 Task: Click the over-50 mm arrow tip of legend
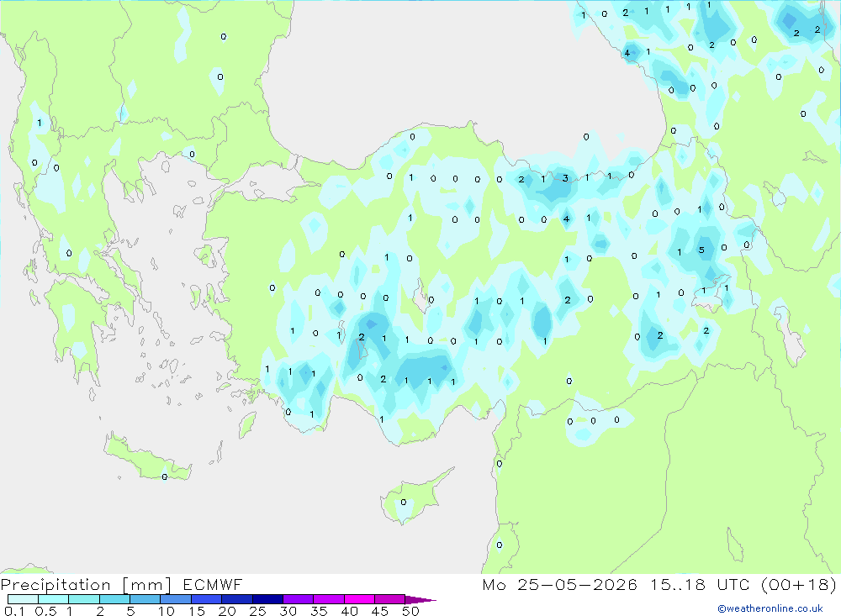(x=420, y=599)
